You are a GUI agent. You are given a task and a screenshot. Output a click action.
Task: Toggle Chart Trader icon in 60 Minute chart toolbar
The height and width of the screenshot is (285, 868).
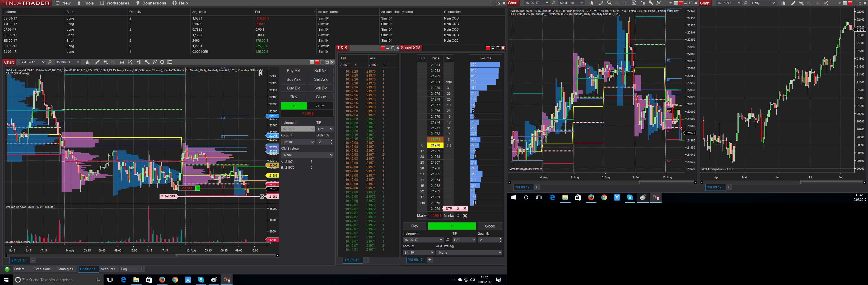(x=643, y=3)
